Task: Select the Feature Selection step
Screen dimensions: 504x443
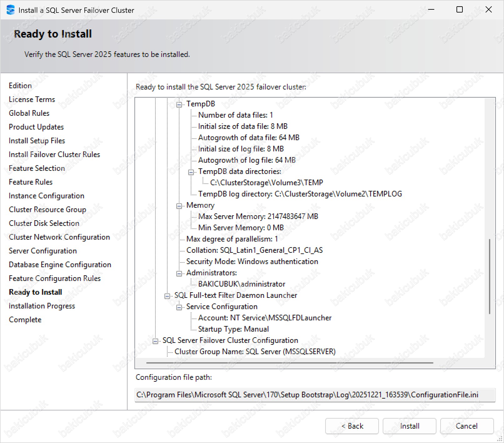Action: tap(37, 168)
